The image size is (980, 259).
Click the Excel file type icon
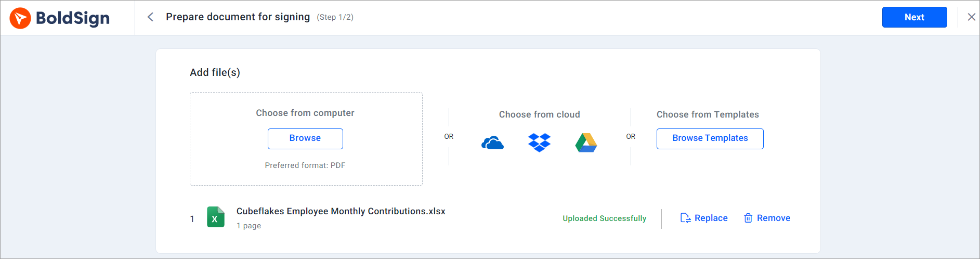[215, 217]
